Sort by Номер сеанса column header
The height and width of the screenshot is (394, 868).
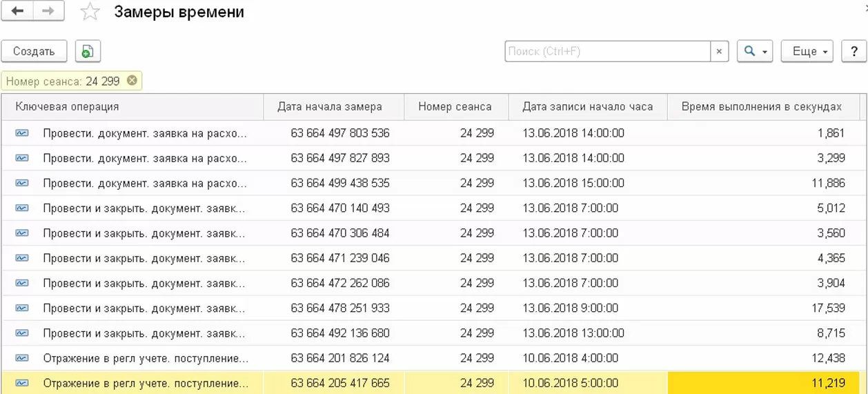tap(455, 106)
